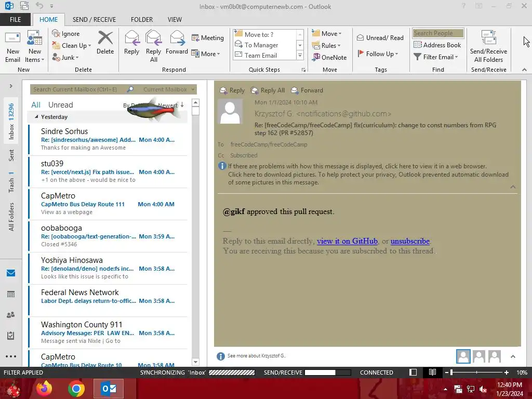The width and height of the screenshot is (532, 399).
Task: Reply with a Meeting
Action: [x=207, y=37]
